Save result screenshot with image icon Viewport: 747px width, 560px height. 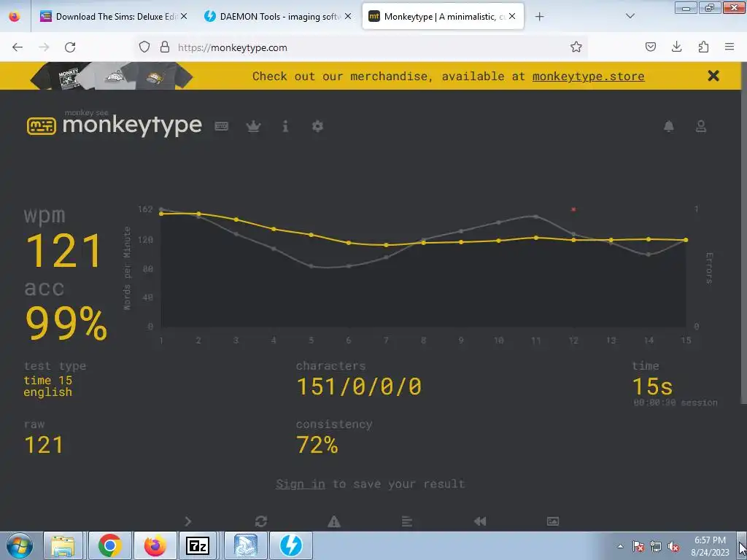[x=553, y=521]
